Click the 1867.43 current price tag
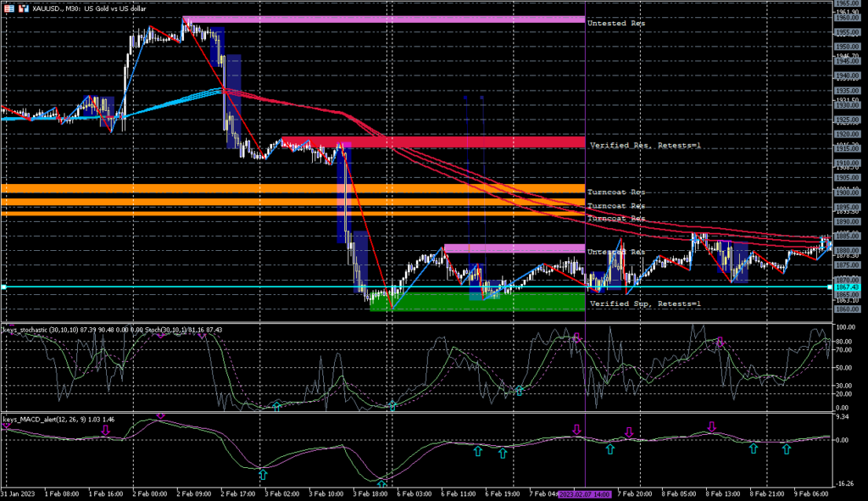 (845, 287)
